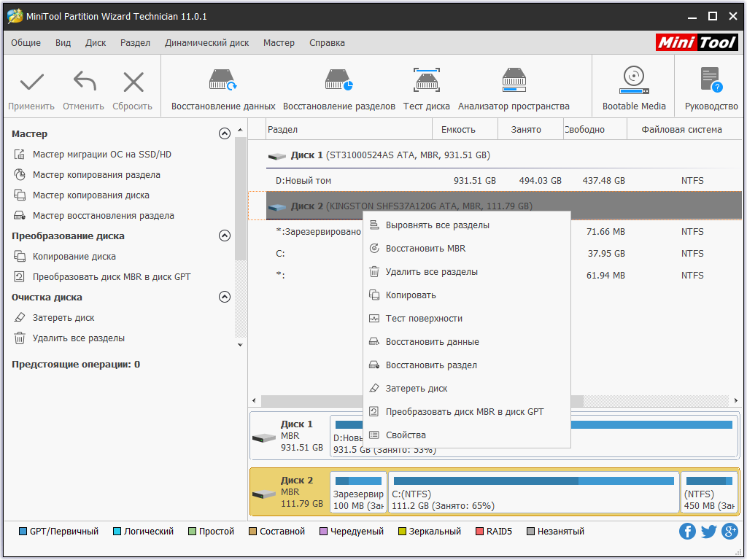Select Восстановить MBR from the context menu
747x560 pixels.
(x=425, y=249)
